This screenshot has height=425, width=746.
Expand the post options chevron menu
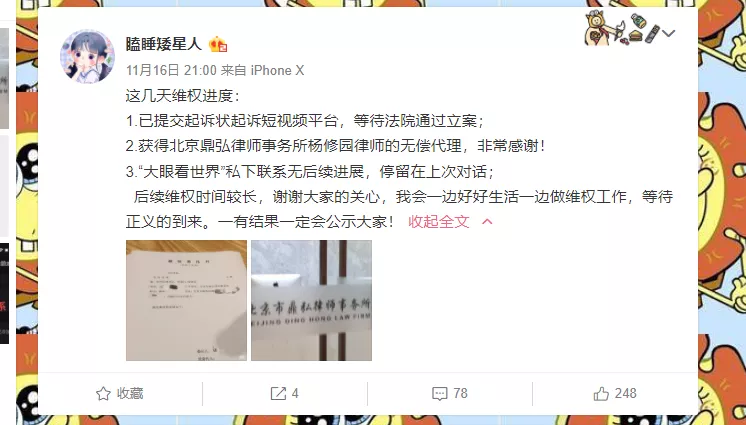668,33
